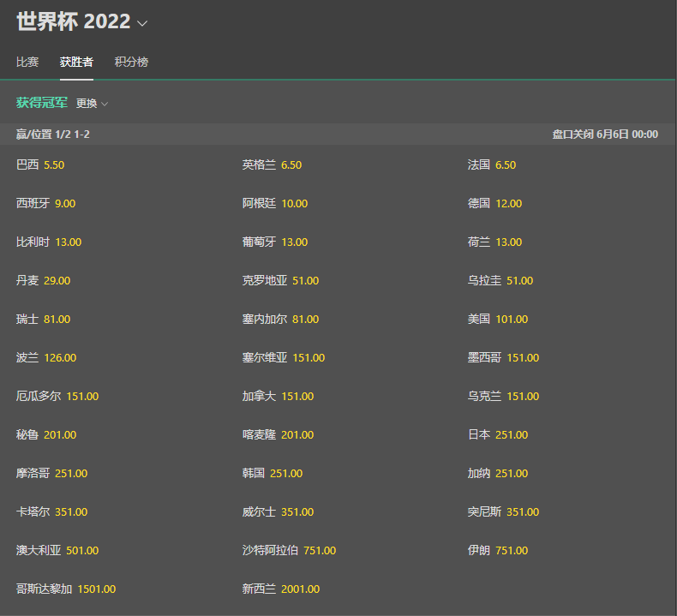
Task: Choose 乌拉圭 at 51.00
Action: click(500, 281)
